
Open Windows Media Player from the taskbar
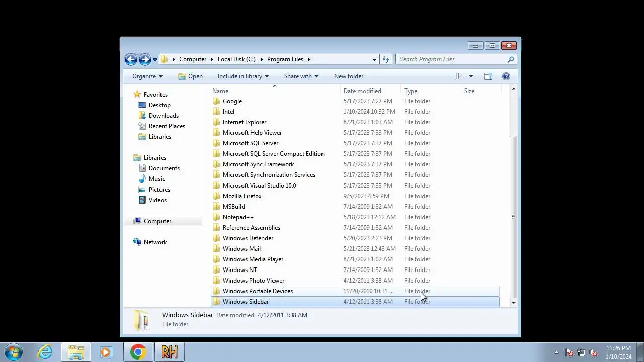pyautogui.click(x=106, y=352)
